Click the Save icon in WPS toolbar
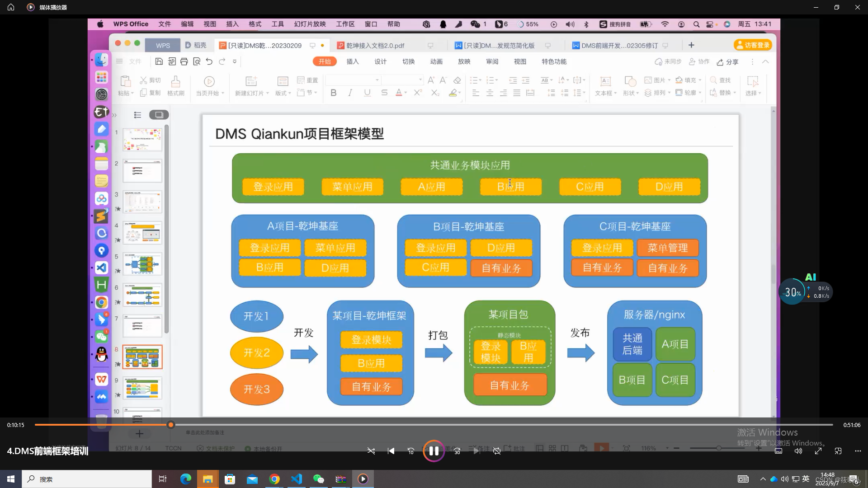 click(x=159, y=61)
